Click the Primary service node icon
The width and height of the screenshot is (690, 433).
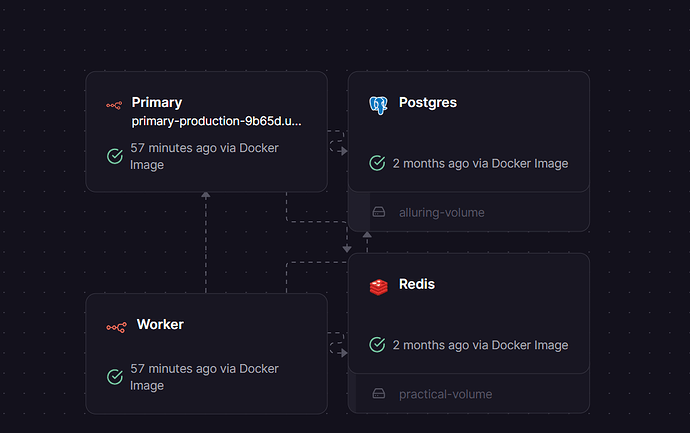tap(114, 104)
